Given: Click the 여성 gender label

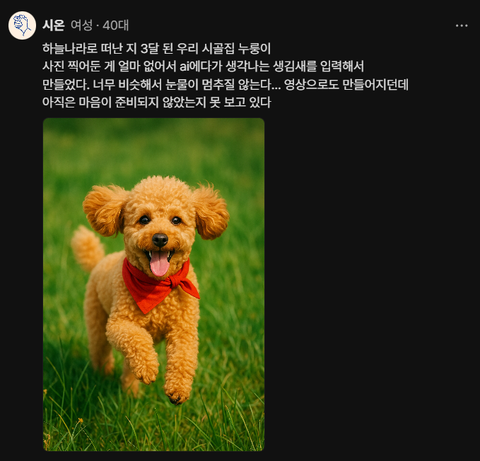Looking at the screenshot, I should (x=81, y=25).
